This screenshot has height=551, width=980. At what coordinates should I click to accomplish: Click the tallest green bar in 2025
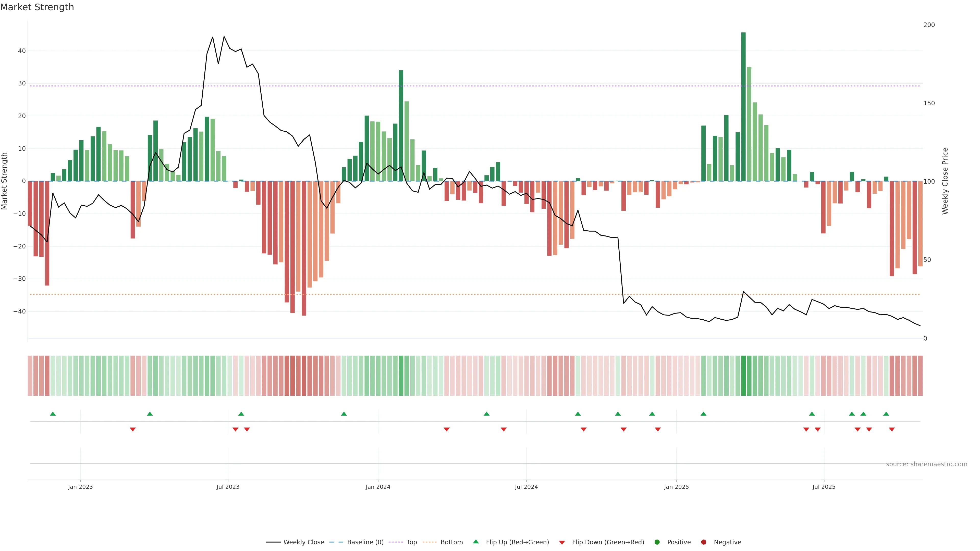click(x=743, y=106)
